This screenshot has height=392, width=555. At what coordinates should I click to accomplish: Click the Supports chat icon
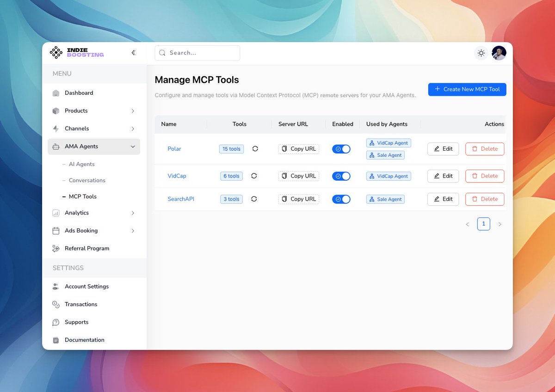(x=56, y=322)
